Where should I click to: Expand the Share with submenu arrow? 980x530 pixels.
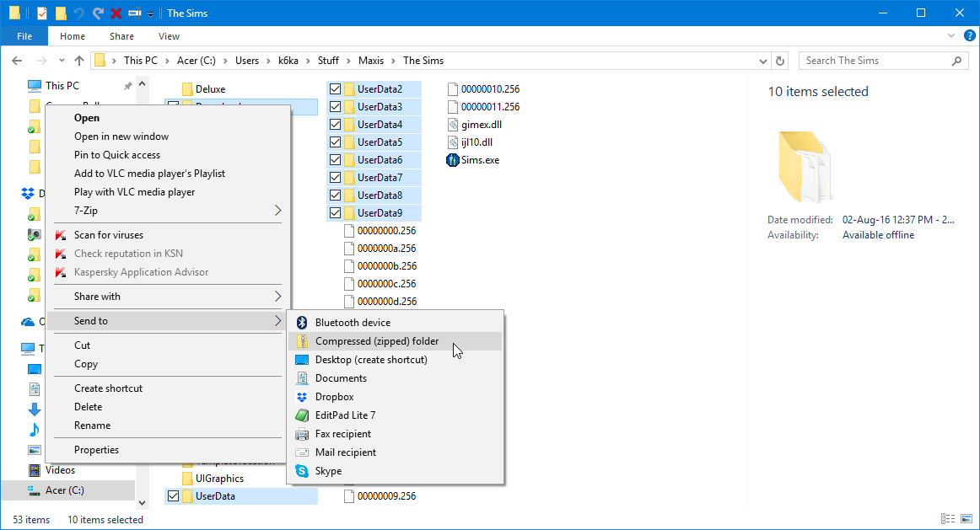277,297
